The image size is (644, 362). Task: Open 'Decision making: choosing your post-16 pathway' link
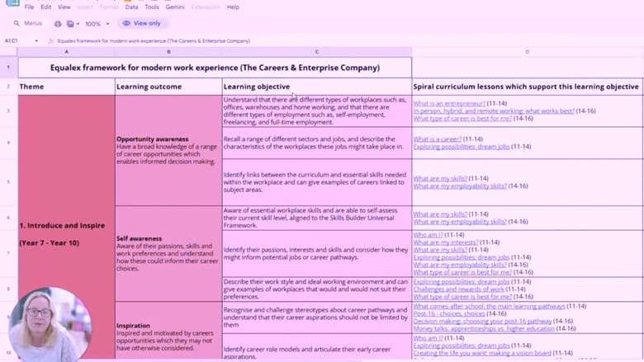[x=482, y=321]
